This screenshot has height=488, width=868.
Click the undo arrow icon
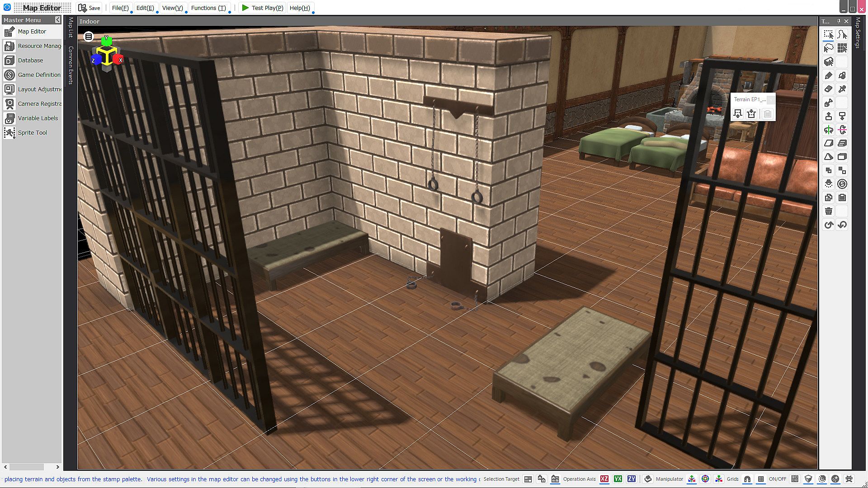(x=828, y=225)
